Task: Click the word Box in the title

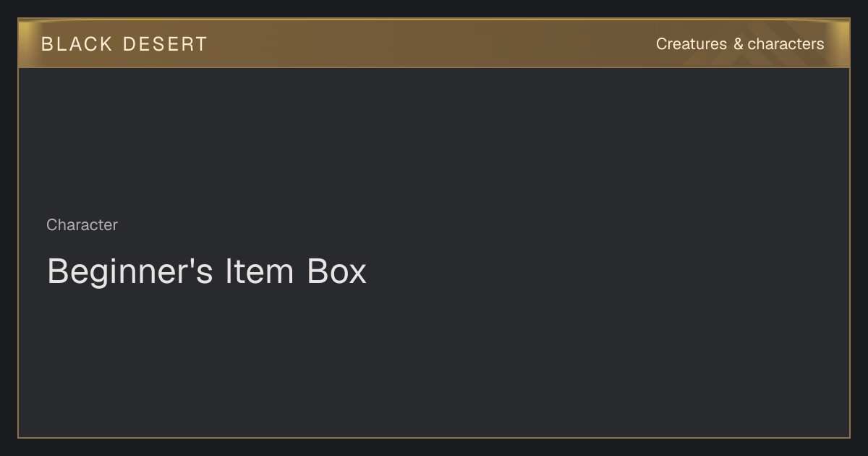Action: pos(337,271)
